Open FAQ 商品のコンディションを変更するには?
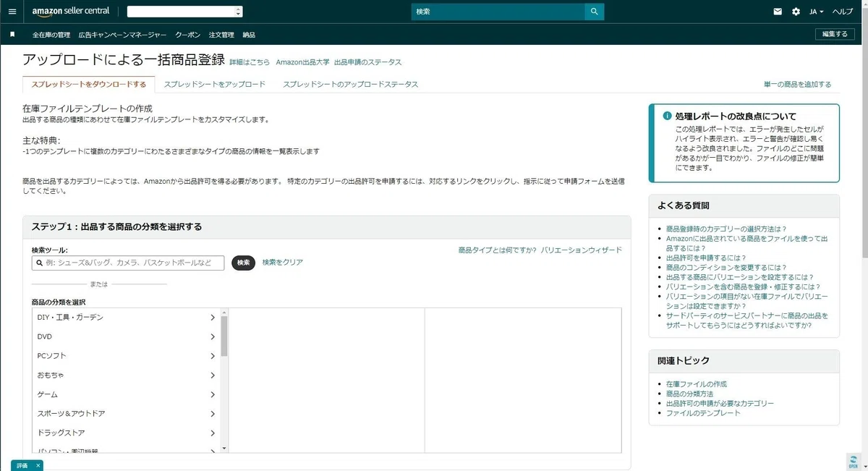Screen dimensions: 868x471 728,267
